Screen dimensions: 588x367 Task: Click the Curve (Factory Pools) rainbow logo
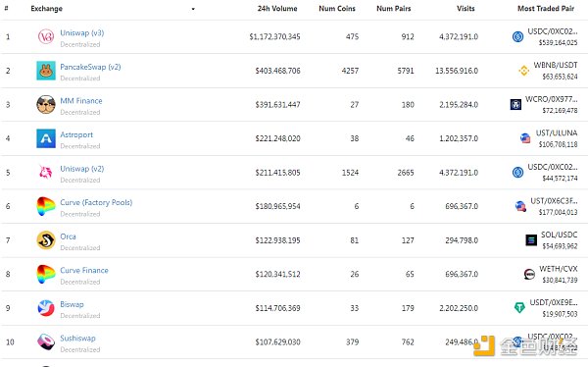pyautogui.click(x=46, y=206)
